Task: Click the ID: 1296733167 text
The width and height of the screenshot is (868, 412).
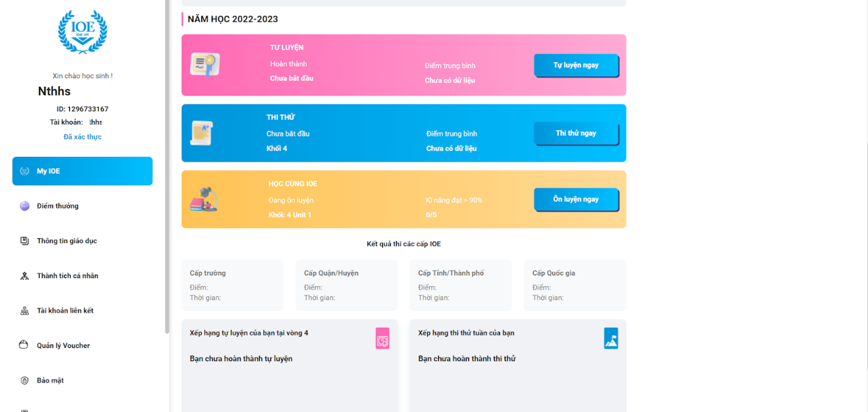Action: coord(82,109)
